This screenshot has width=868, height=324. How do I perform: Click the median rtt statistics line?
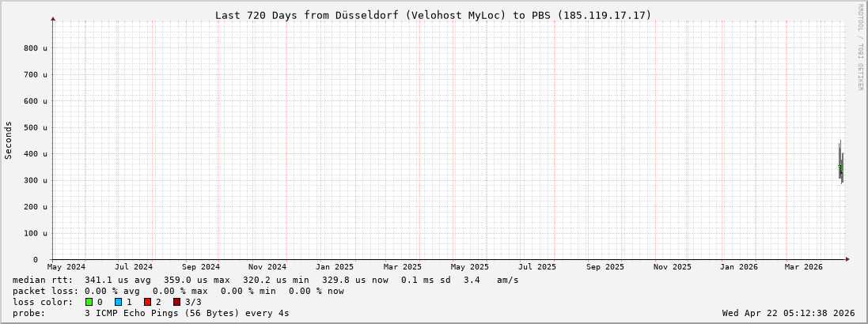(x=266, y=280)
